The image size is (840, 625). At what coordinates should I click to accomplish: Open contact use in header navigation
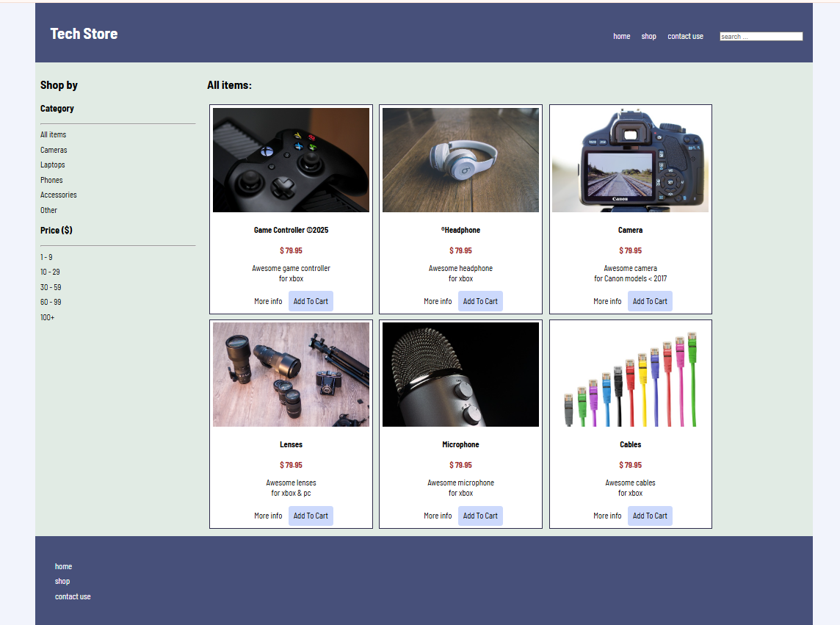[x=685, y=37]
